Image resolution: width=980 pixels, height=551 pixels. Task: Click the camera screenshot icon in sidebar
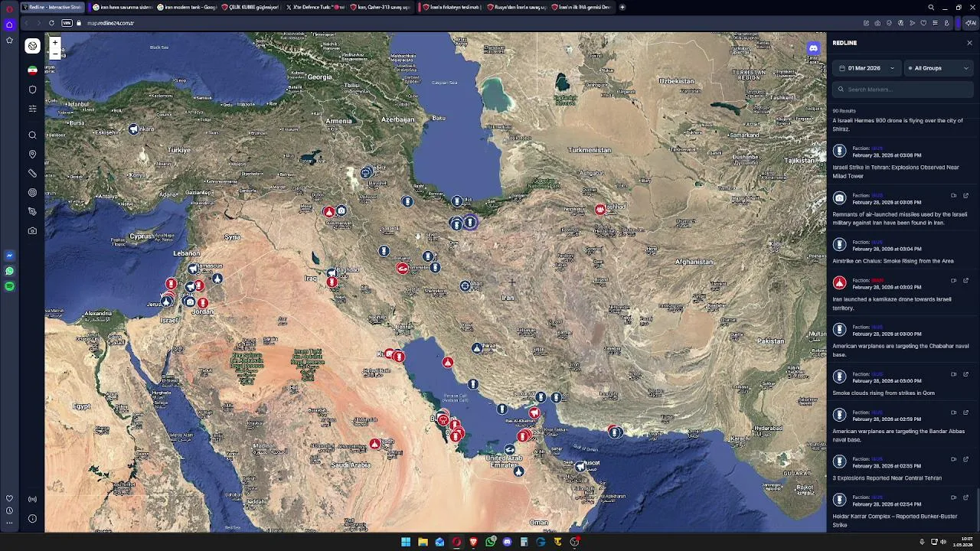tap(32, 230)
